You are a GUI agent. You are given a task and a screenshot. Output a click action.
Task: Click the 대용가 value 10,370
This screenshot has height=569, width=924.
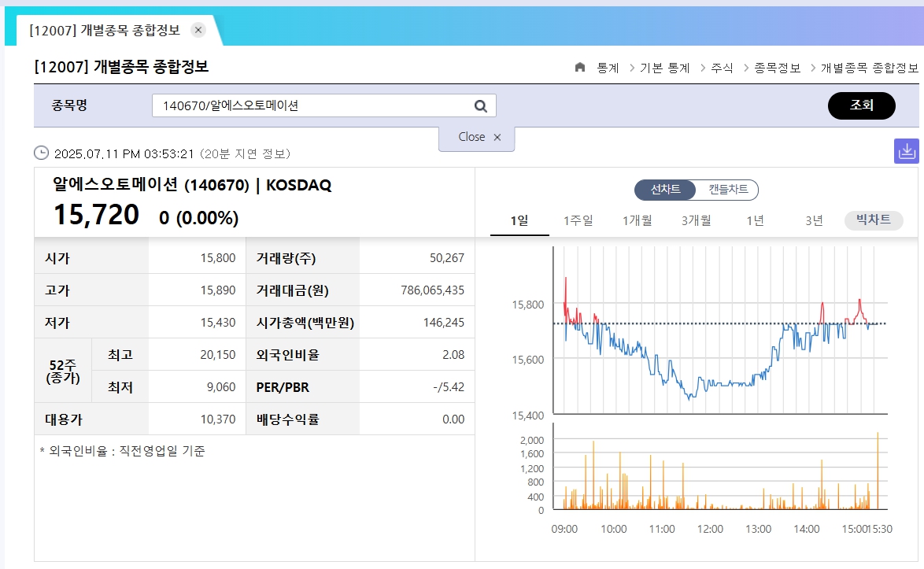click(x=217, y=419)
